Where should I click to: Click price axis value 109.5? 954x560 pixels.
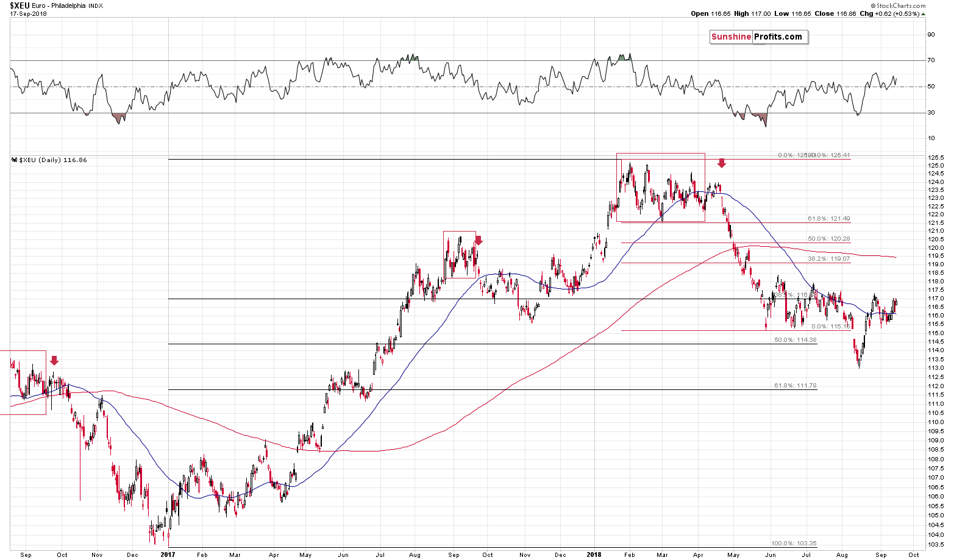[936, 431]
